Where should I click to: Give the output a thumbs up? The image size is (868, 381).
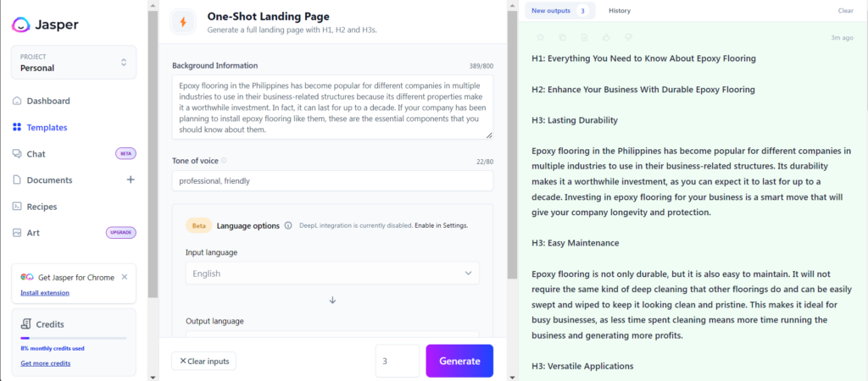[606, 37]
